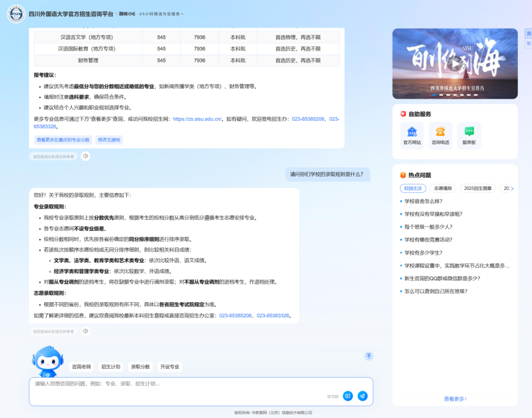Expand 查看更多在重庆的专业分数
The width and height of the screenshot is (532, 418).
(63, 140)
